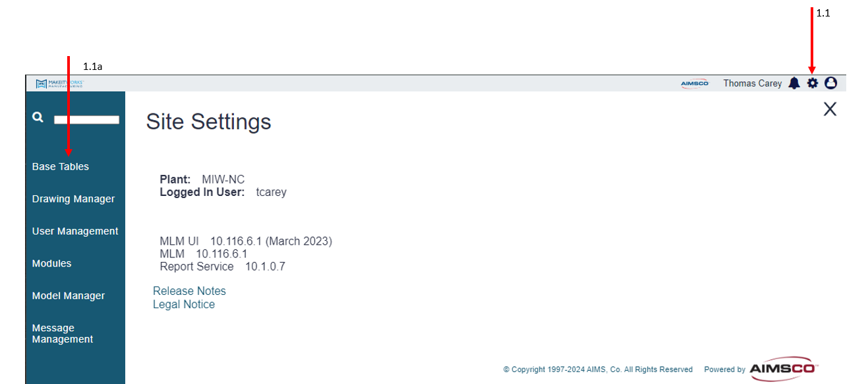Open Model Manager section

(69, 296)
